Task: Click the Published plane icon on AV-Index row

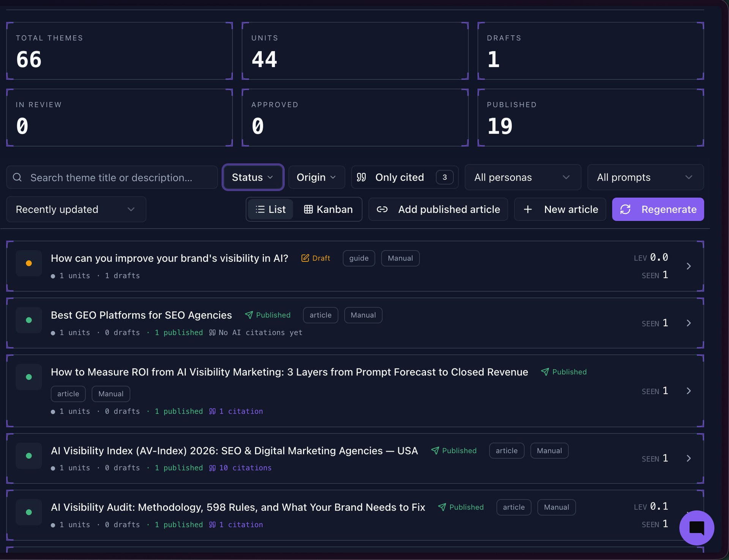Action: (x=435, y=451)
